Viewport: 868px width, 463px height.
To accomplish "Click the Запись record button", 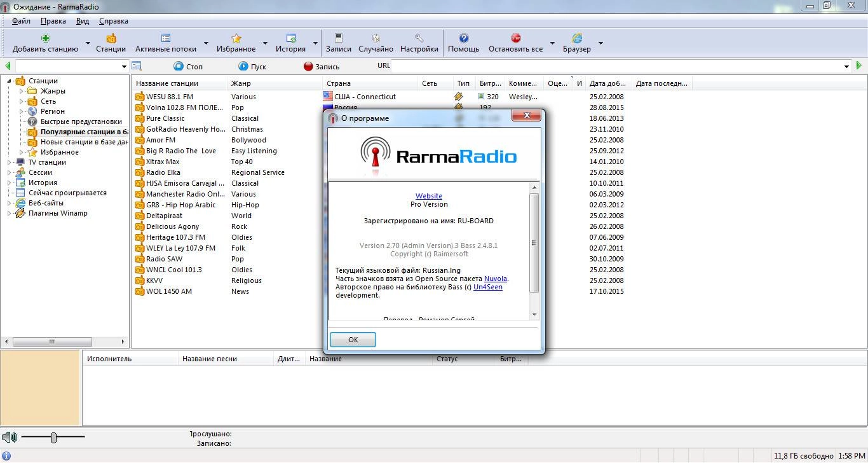I will click(322, 66).
